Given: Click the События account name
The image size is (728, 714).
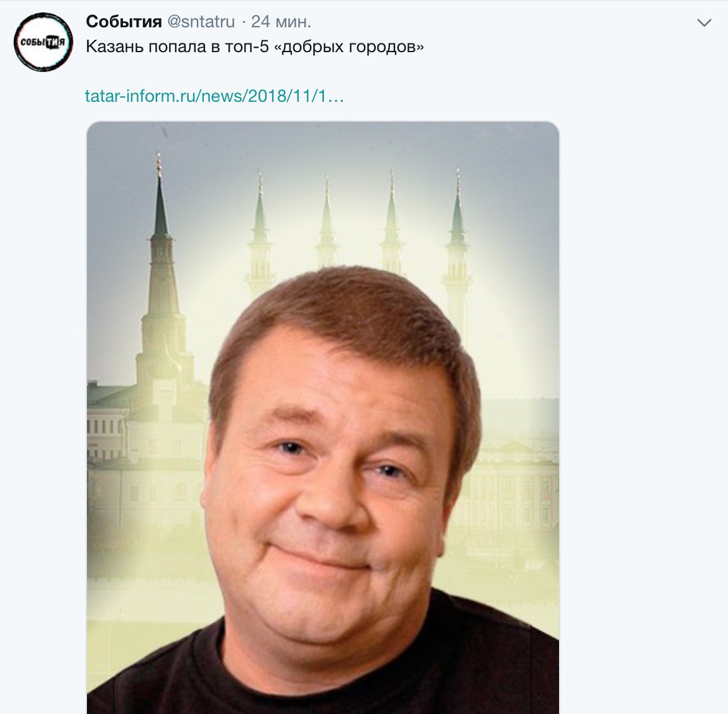Looking at the screenshot, I should 124,21.
